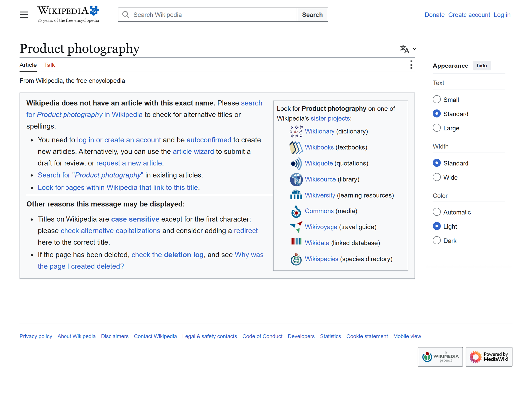The image size is (532, 399).
Task: Open the Contact Wikipedia footer link
Action: 155,336
